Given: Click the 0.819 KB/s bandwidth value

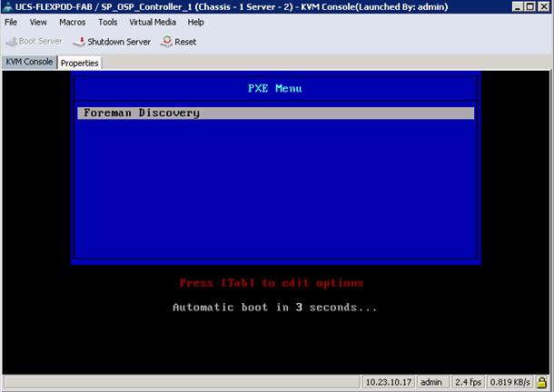Looking at the screenshot, I should [509, 382].
